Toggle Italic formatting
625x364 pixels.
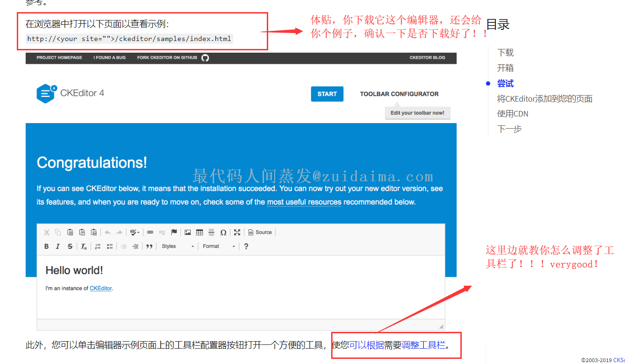[58, 246]
